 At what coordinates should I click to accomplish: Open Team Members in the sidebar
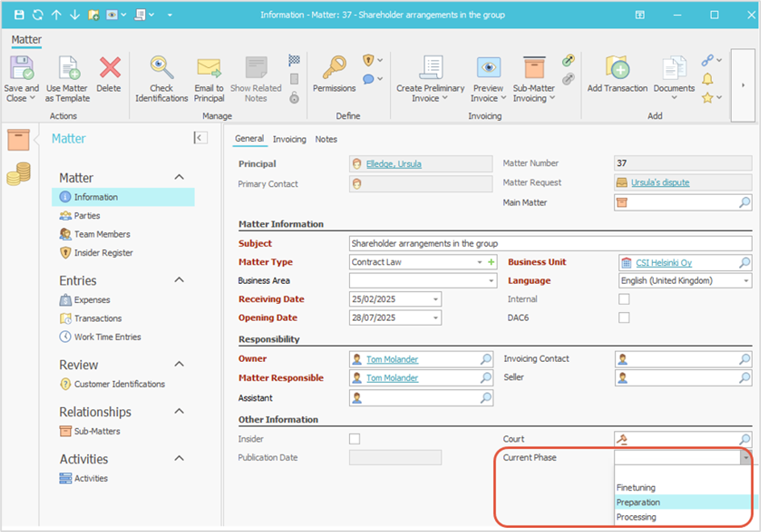102,235
